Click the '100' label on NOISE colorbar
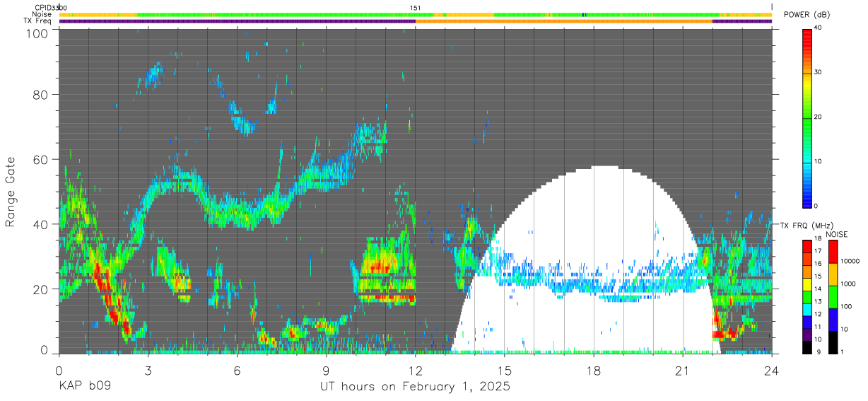Image resolution: width=868 pixels, height=401 pixels. [846, 306]
